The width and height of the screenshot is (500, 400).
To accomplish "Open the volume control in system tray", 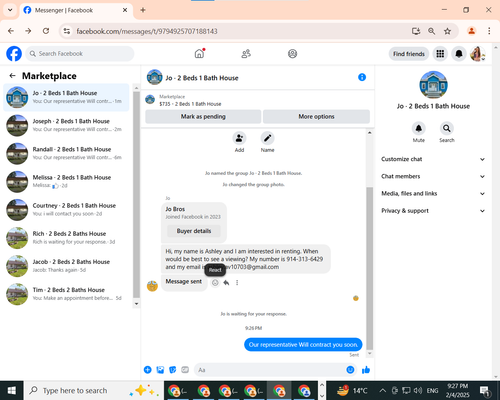I will (x=418, y=390).
